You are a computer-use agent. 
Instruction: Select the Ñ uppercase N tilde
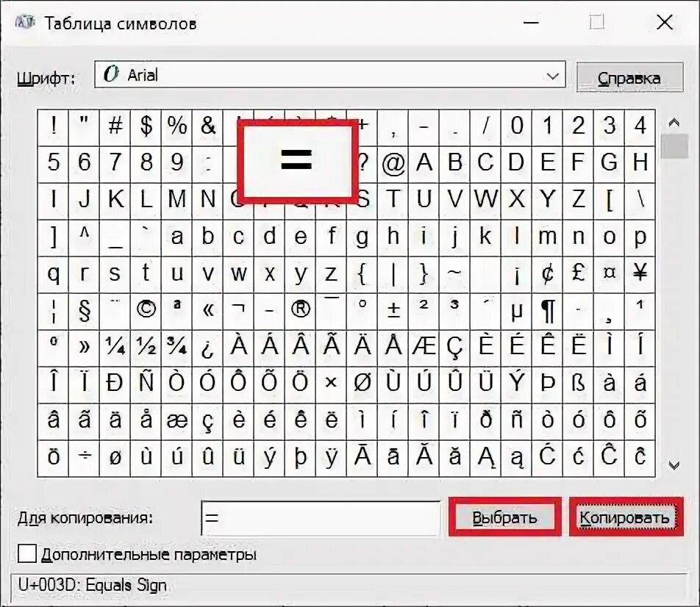(x=146, y=385)
